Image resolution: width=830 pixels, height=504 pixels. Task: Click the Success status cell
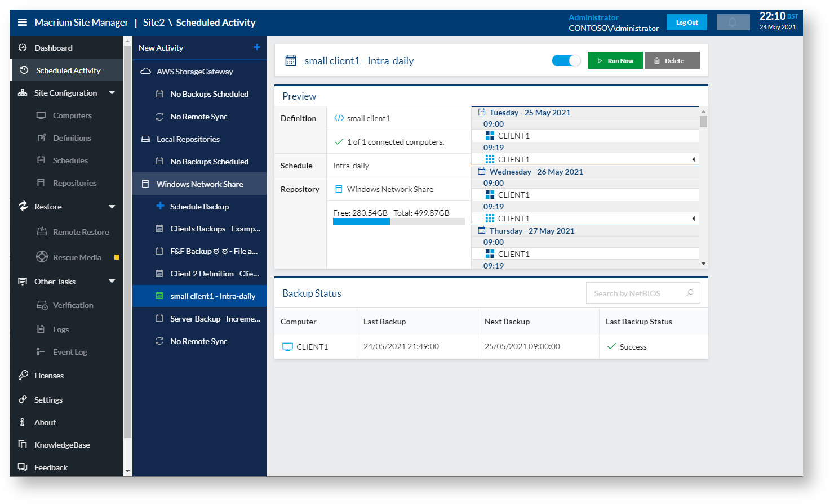654,347
